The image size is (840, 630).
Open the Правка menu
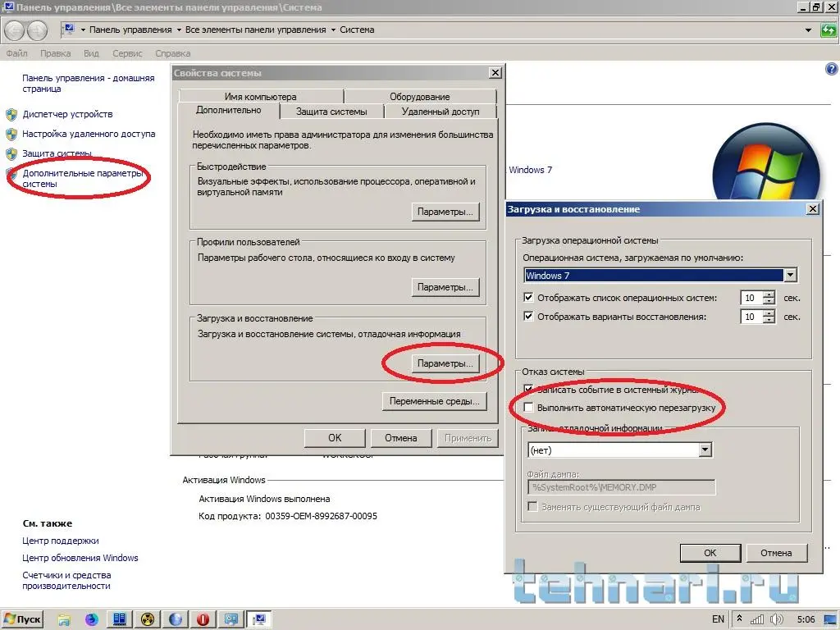click(55, 53)
